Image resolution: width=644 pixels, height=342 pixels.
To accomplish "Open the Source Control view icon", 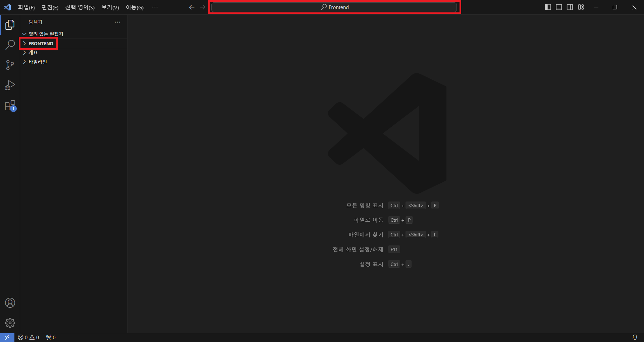I will (x=10, y=65).
